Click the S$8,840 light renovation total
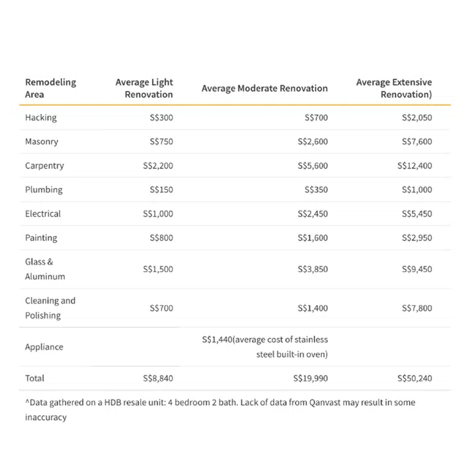Image resolution: width=476 pixels, height=476 pixels. (158, 378)
